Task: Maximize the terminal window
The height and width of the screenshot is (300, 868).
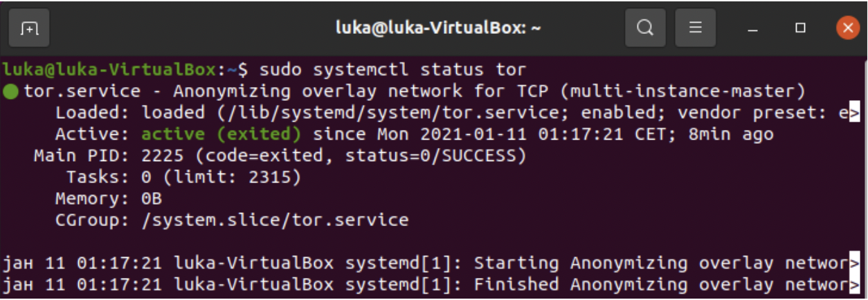Action: (x=801, y=28)
